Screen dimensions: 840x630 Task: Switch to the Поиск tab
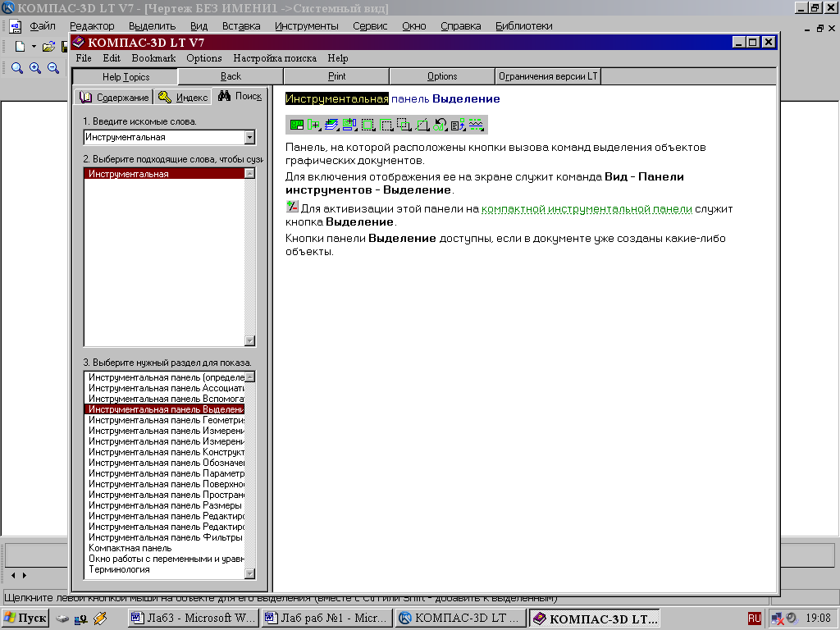pos(240,96)
